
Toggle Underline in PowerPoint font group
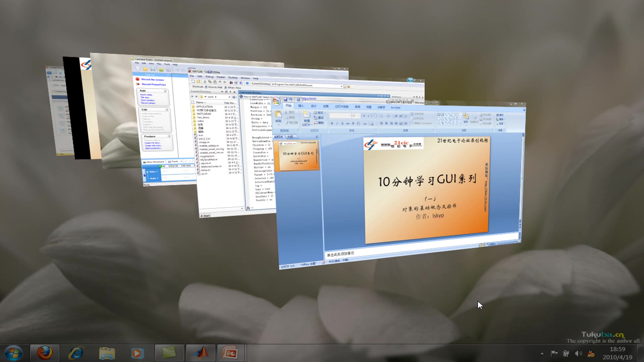(x=342, y=123)
